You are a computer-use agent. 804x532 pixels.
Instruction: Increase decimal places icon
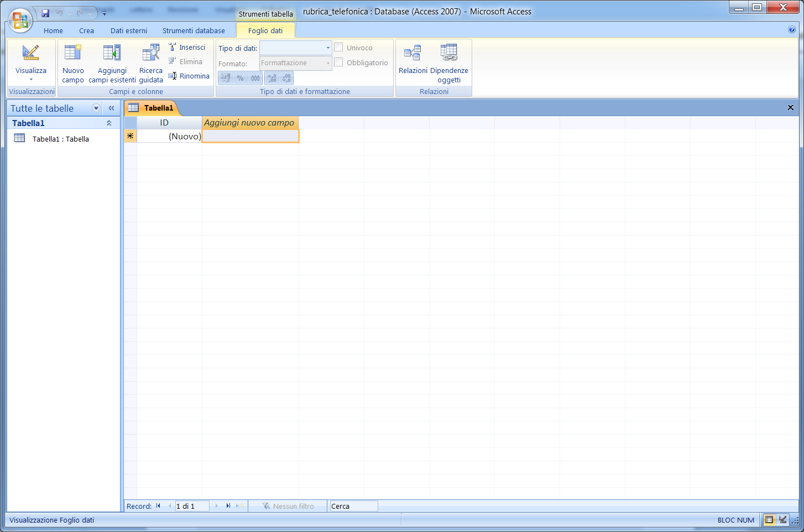pos(272,78)
